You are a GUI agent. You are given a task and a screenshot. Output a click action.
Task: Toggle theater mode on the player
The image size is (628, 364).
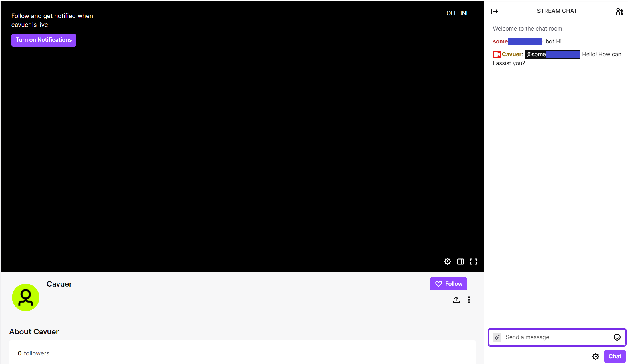[x=460, y=261]
